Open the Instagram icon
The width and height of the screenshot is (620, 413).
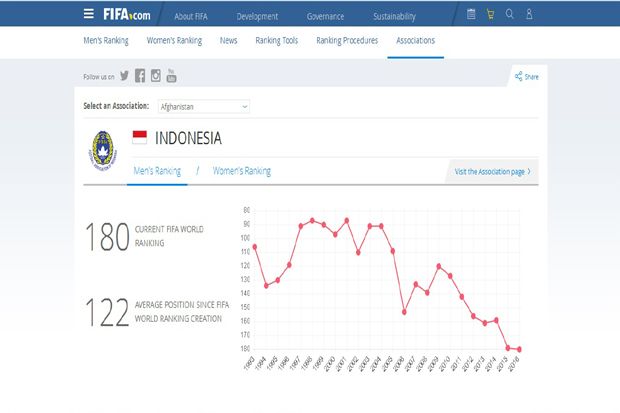click(x=156, y=76)
